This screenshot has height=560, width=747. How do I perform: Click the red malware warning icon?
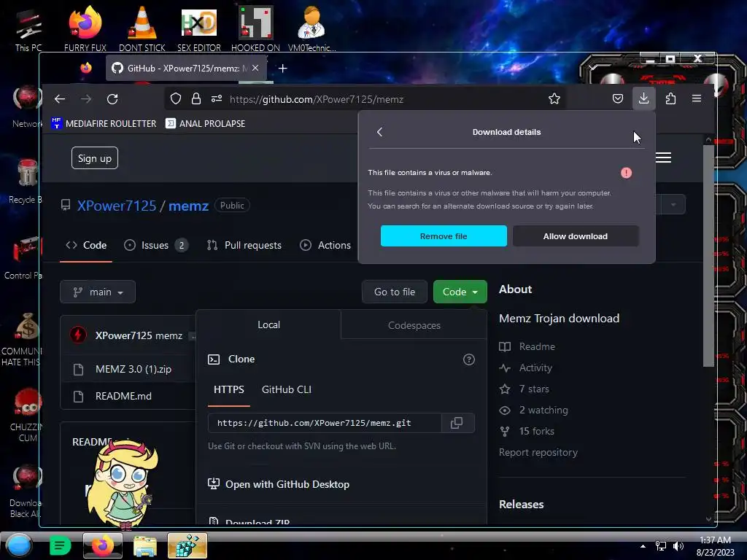tap(626, 173)
